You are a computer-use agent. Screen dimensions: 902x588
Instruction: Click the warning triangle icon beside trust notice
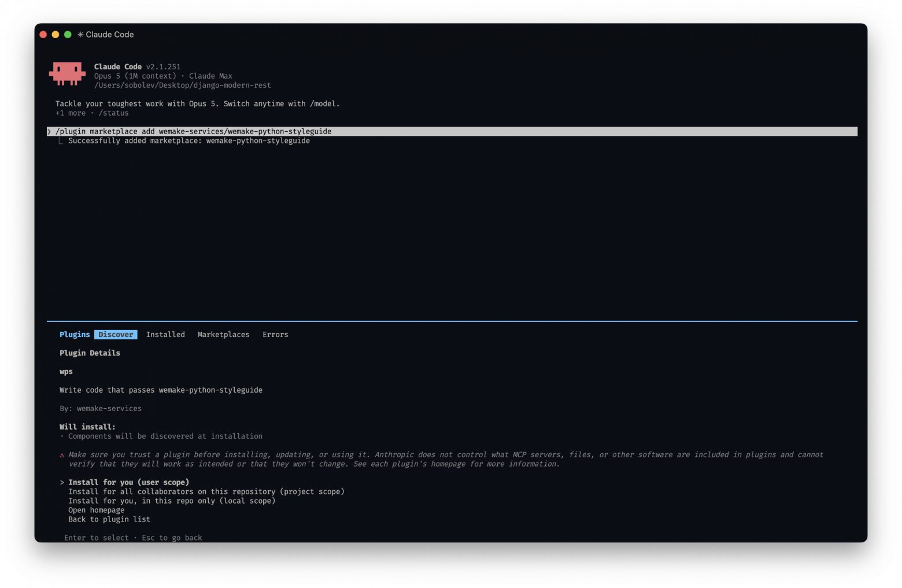coord(62,455)
